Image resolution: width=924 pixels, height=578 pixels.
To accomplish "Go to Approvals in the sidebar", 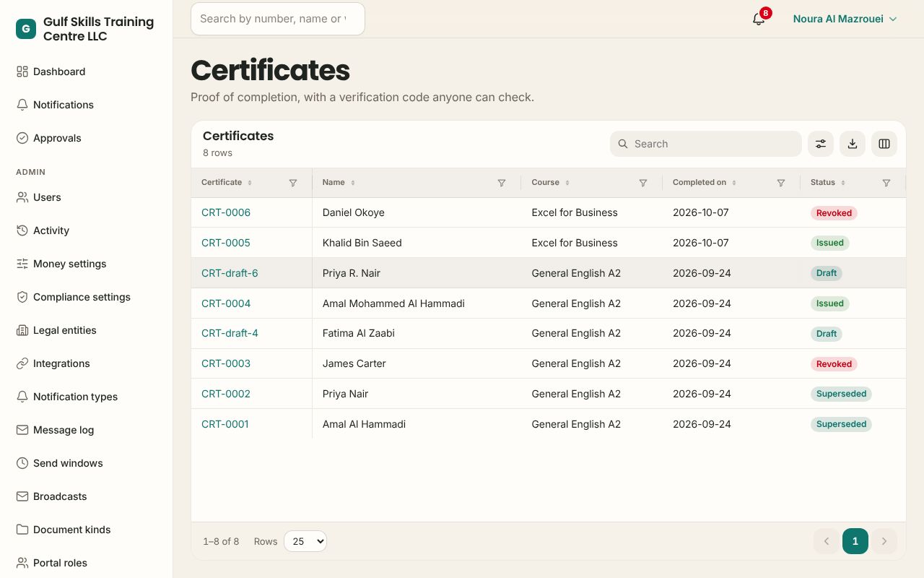I will click(87, 138).
